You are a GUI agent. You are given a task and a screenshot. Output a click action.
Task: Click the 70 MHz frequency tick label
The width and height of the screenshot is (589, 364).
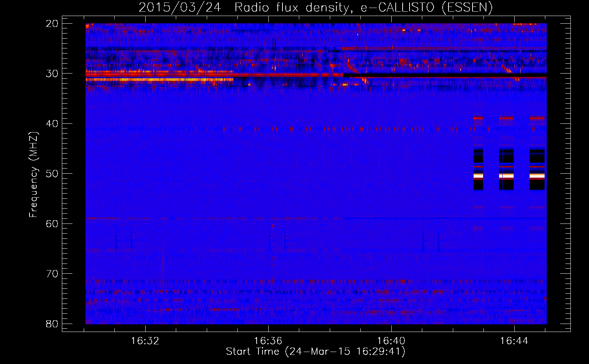pyautogui.click(x=52, y=274)
